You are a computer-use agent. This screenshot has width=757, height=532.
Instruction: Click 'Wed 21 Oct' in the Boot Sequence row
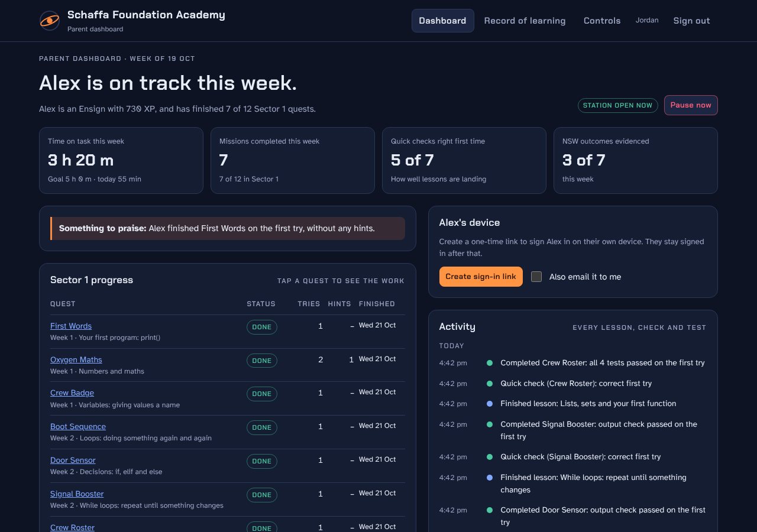pyautogui.click(x=377, y=426)
